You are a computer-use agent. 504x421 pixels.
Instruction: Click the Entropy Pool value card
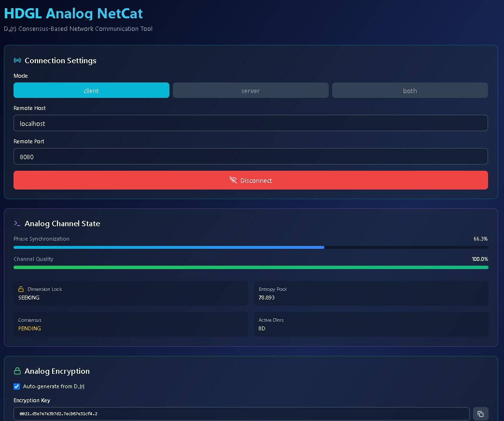(371, 293)
